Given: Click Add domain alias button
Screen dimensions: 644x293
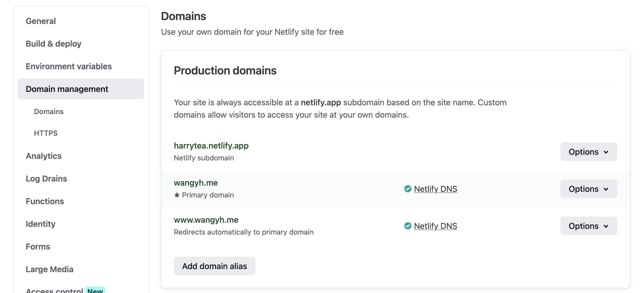Looking at the screenshot, I should 214,266.
